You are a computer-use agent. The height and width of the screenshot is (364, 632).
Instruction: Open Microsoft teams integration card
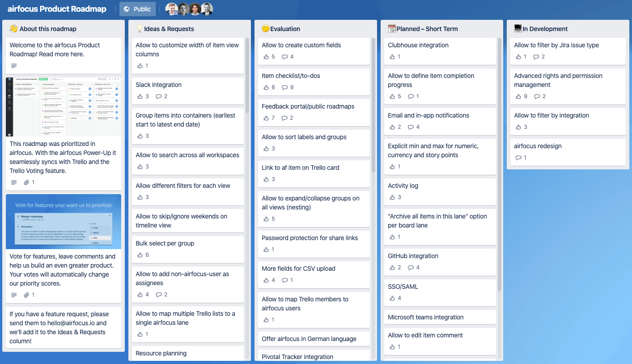tap(440, 317)
